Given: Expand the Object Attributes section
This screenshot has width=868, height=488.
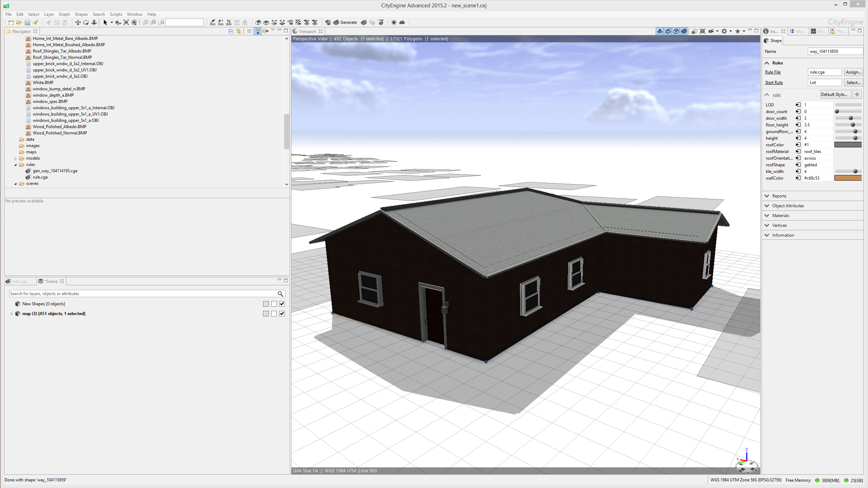Looking at the screenshot, I should [x=767, y=206].
